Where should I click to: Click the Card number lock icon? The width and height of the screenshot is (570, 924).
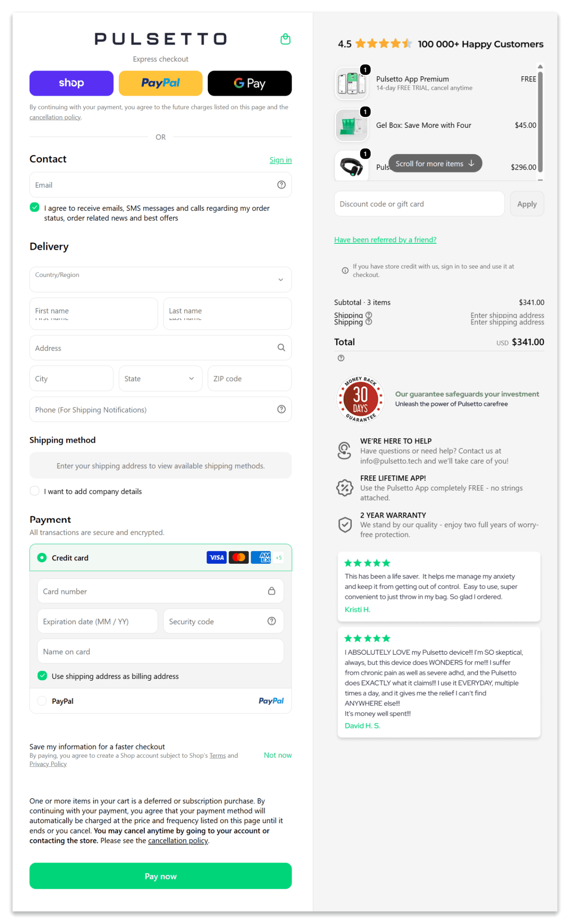(271, 591)
